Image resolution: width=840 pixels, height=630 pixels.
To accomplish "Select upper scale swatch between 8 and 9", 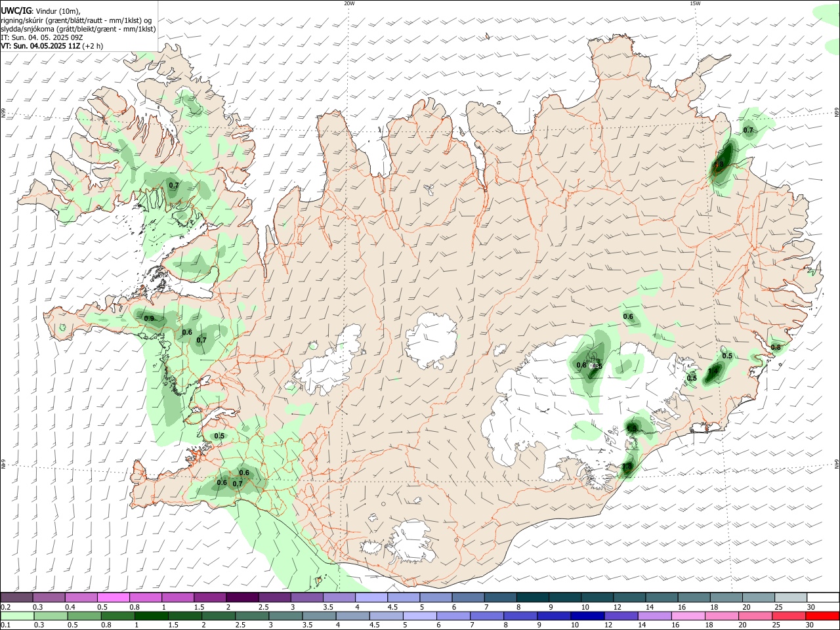I will click(532, 598).
